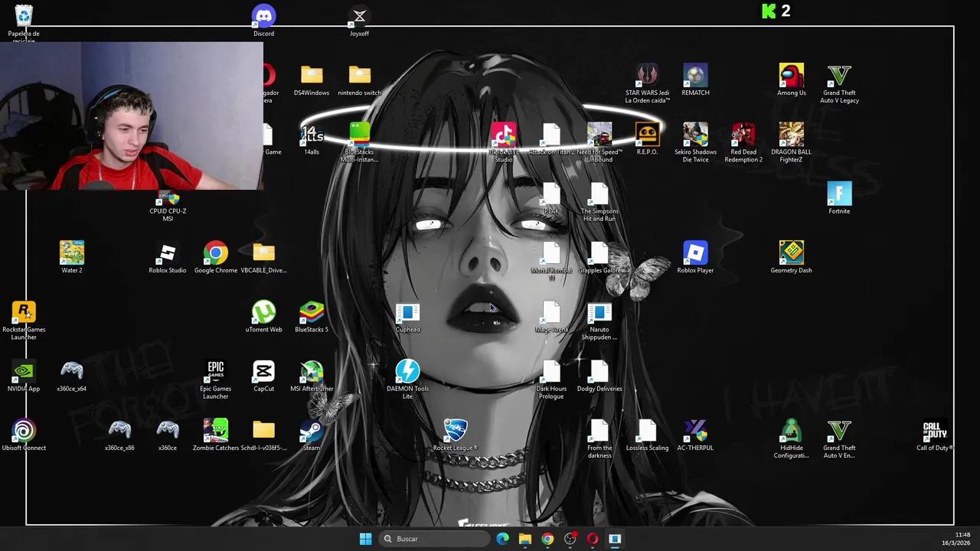Open BlueStacks Multi-Instance shortcut
980x551 pixels.
pyautogui.click(x=359, y=142)
